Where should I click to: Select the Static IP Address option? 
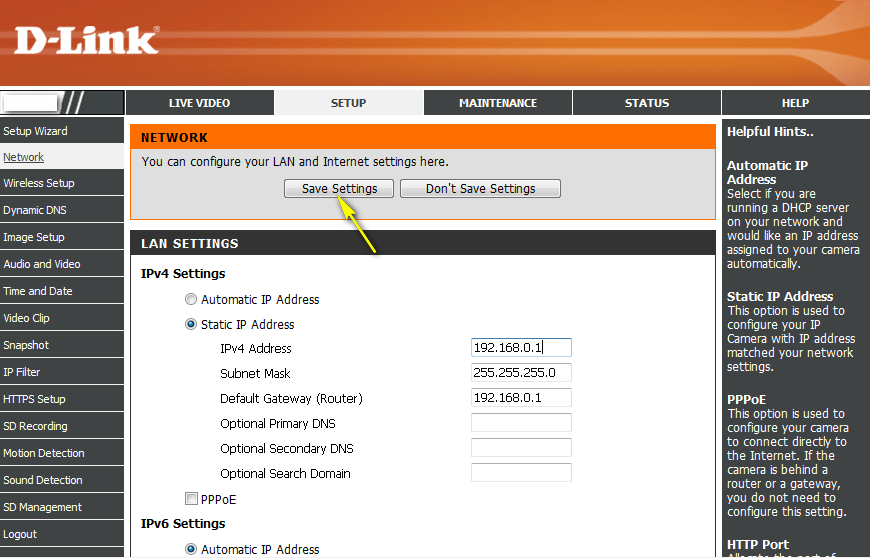pyautogui.click(x=191, y=325)
